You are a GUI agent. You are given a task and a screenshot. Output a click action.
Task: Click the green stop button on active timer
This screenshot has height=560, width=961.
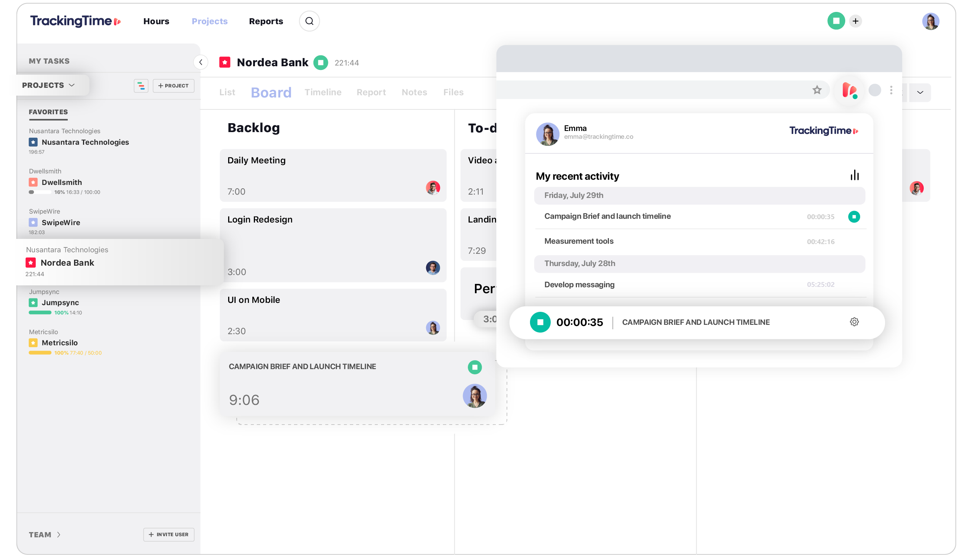[540, 322]
